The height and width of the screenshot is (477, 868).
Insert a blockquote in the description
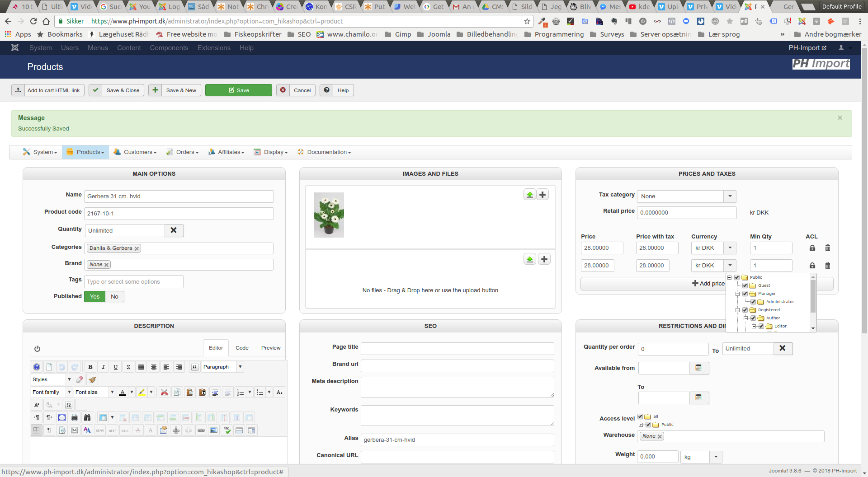click(x=195, y=367)
